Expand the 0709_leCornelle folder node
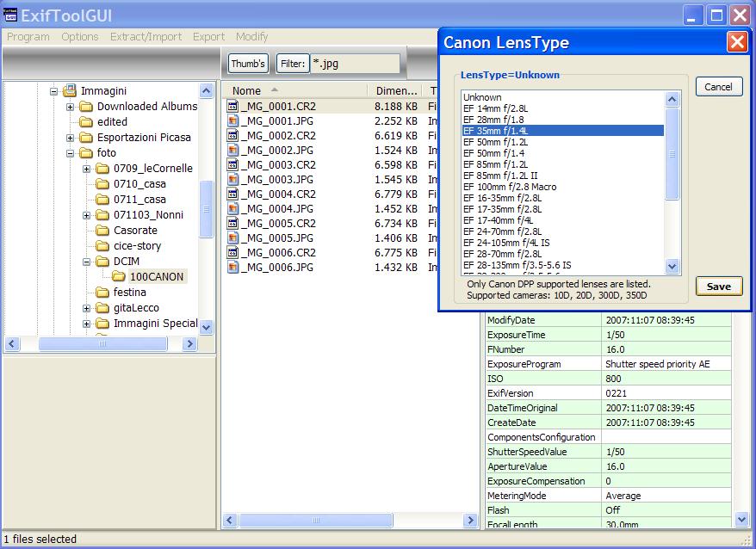 click(x=87, y=169)
